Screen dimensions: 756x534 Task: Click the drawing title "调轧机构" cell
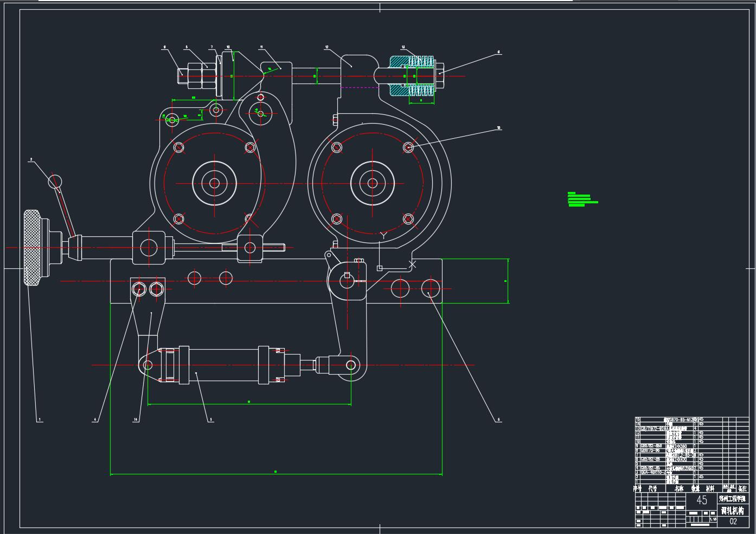click(733, 511)
